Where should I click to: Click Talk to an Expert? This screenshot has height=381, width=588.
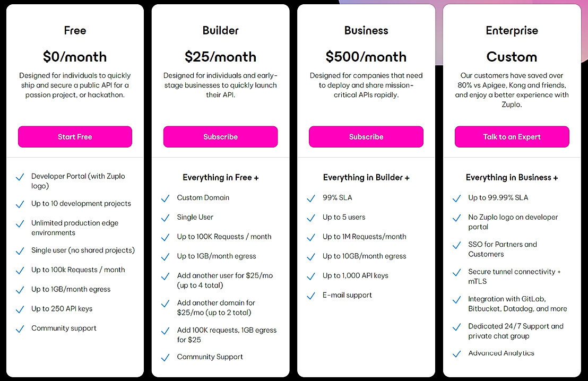point(512,136)
